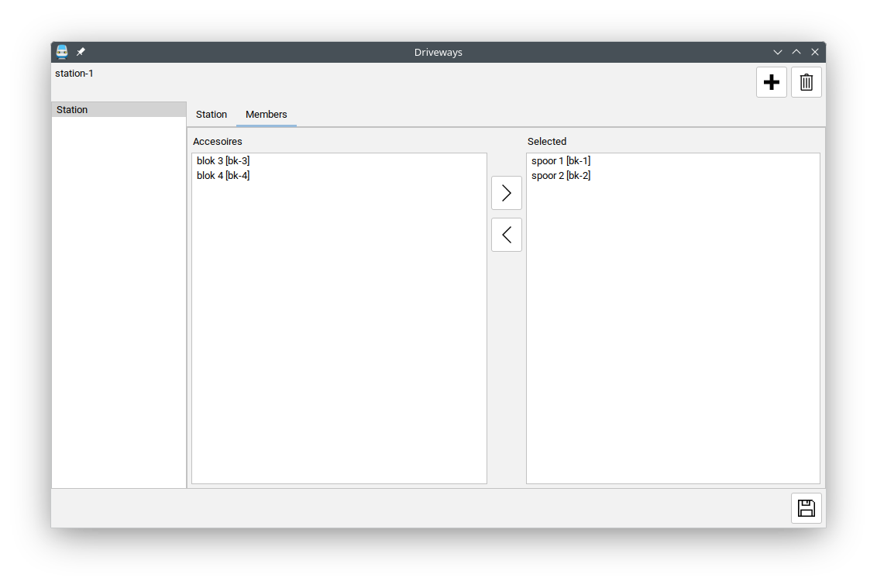Screen dimensions: 877x588
Task: Pick spoor 2 [bk-2] in Selected list
Action: click(561, 176)
